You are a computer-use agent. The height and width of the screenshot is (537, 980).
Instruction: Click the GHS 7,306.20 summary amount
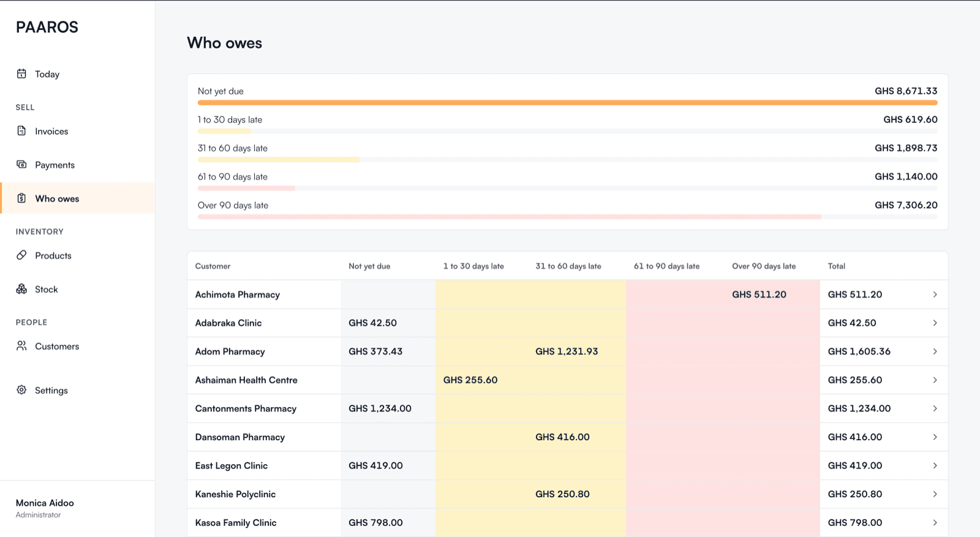coord(906,205)
